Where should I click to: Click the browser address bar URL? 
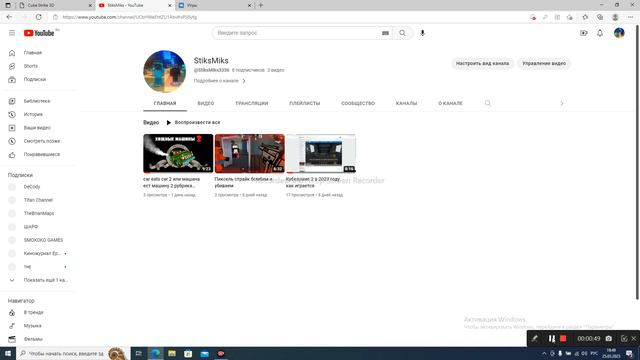(130, 17)
